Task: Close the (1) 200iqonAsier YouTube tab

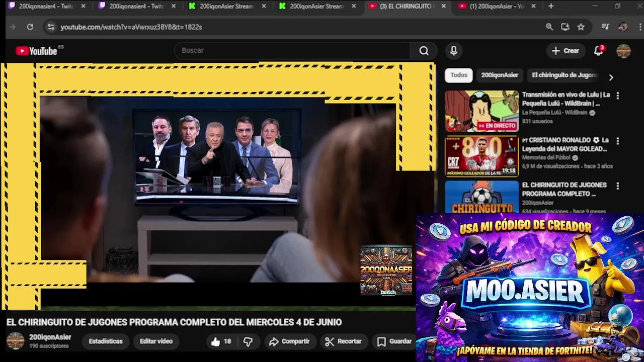Action: 533,6
